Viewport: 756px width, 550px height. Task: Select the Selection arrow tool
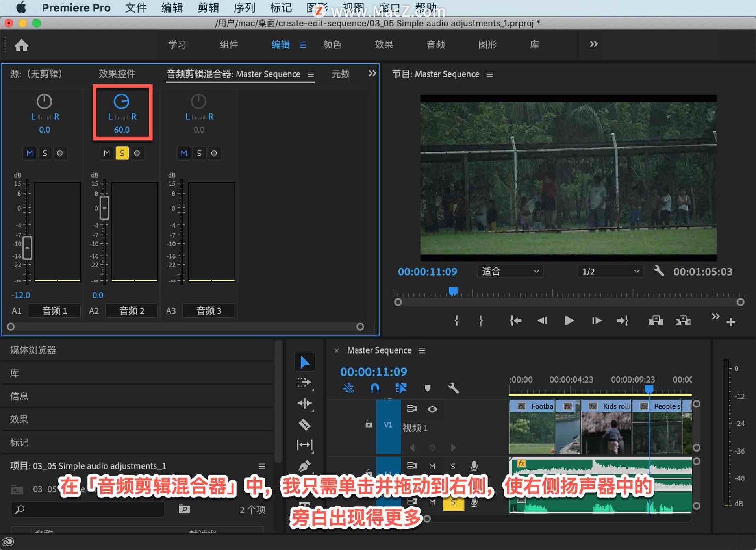click(x=304, y=362)
